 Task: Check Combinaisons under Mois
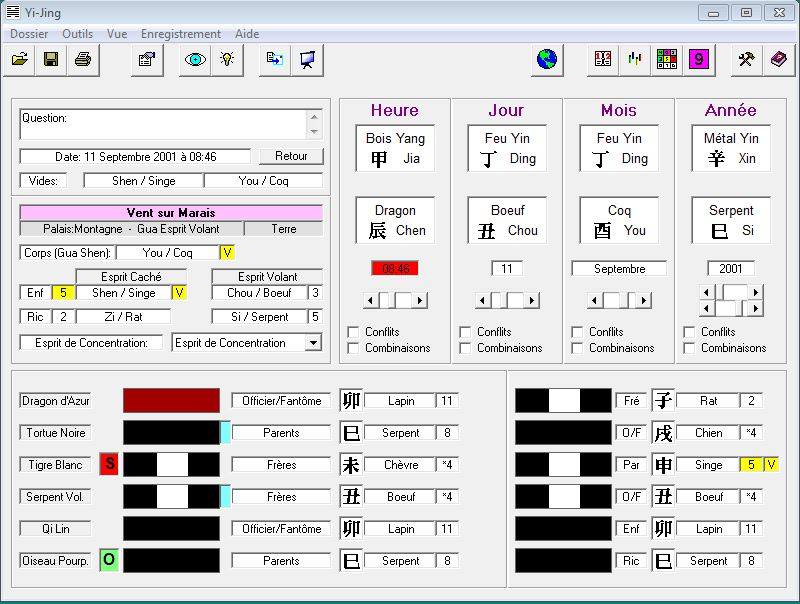(x=577, y=348)
